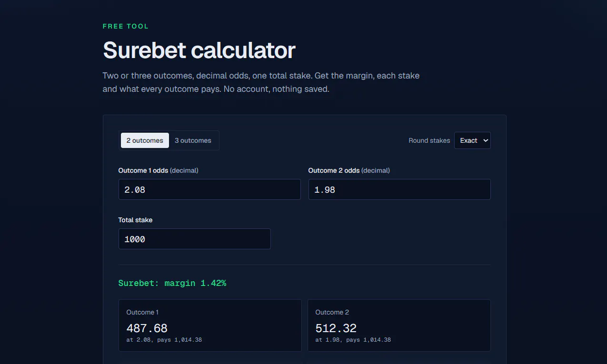The height and width of the screenshot is (364, 607).
Task: Click the Outcome 1 odds label
Action: [159, 170]
